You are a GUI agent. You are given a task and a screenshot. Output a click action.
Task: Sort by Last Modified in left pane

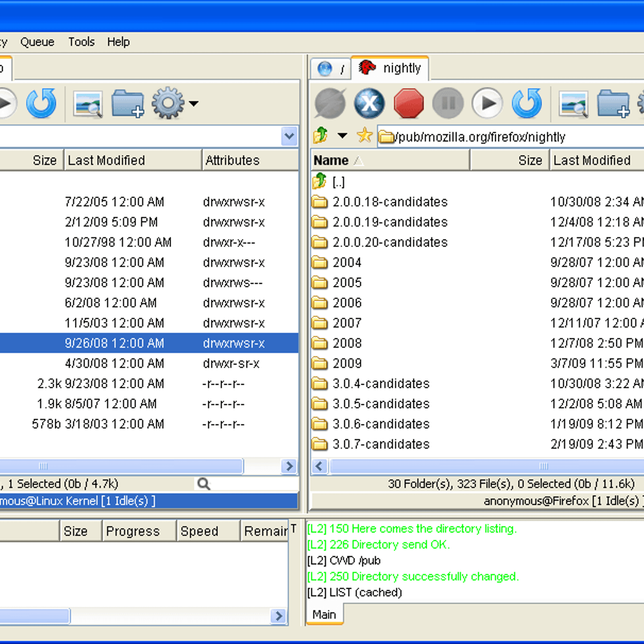[x=133, y=160]
